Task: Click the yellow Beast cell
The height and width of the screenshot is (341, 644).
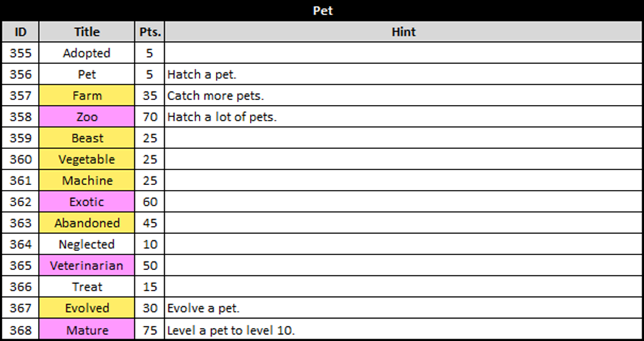Action: coord(86,138)
